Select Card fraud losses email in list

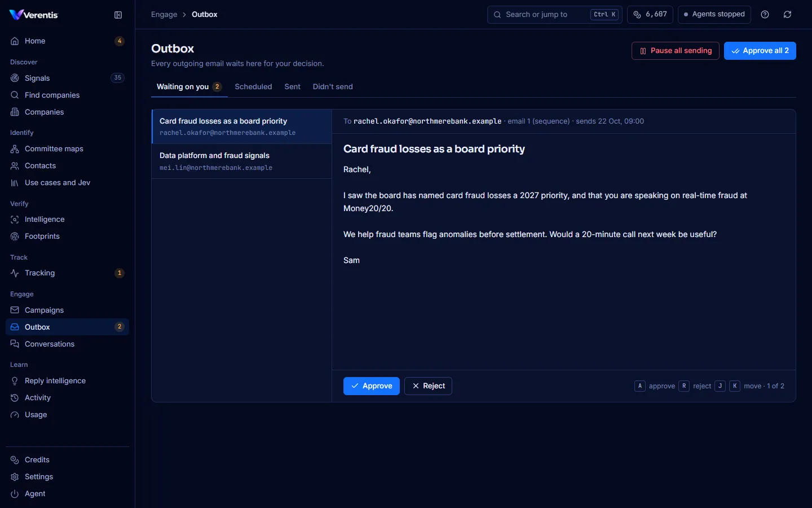coord(242,126)
